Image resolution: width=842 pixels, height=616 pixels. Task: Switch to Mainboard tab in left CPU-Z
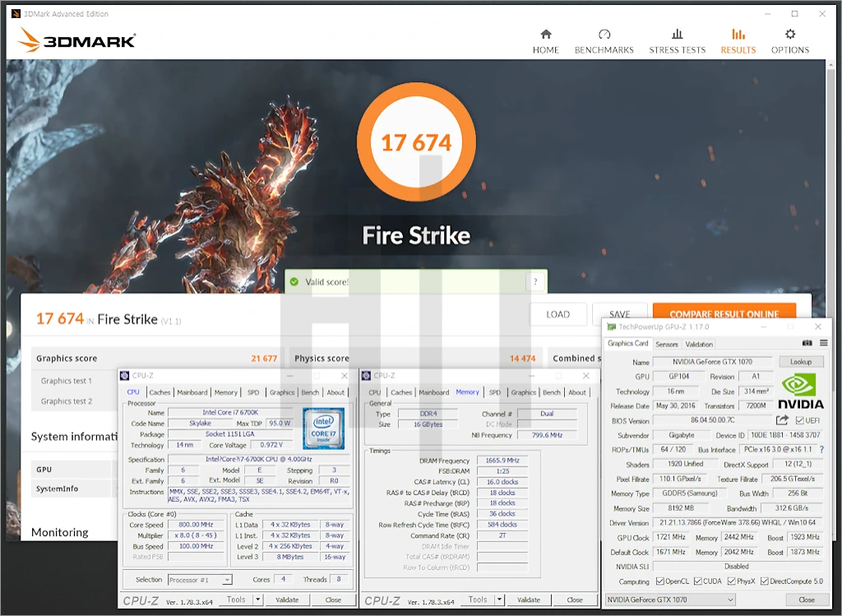pyautogui.click(x=192, y=392)
